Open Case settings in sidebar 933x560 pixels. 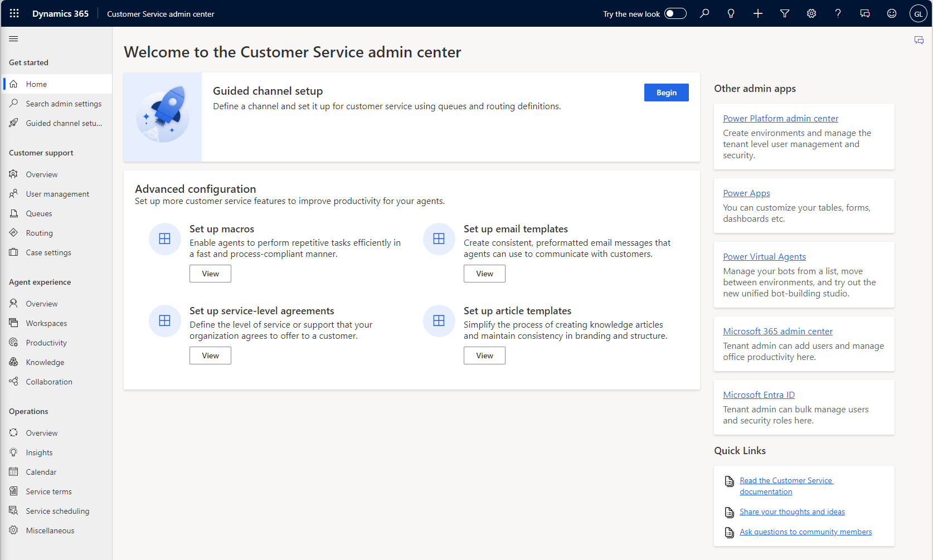56,252
